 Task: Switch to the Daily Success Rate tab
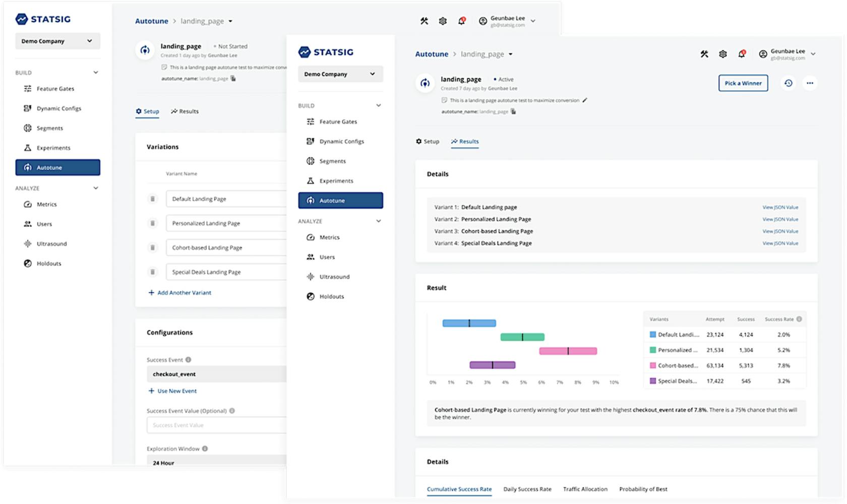coord(527,489)
